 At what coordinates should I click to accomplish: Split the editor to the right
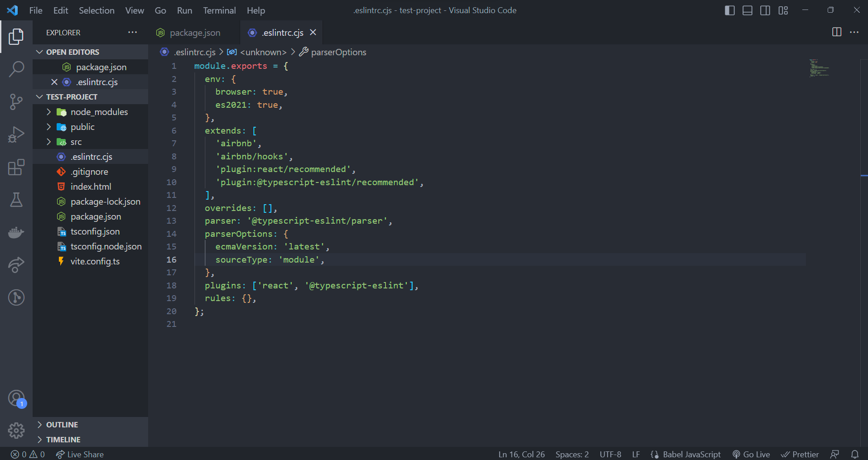pos(837,32)
